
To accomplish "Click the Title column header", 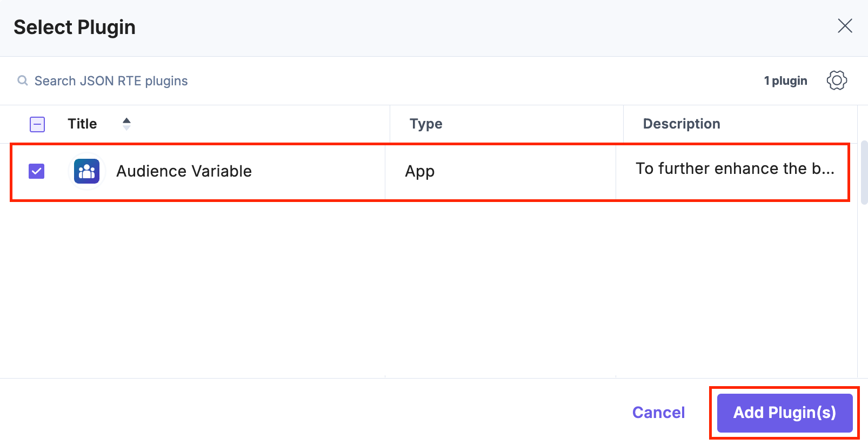I will click(x=82, y=124).
